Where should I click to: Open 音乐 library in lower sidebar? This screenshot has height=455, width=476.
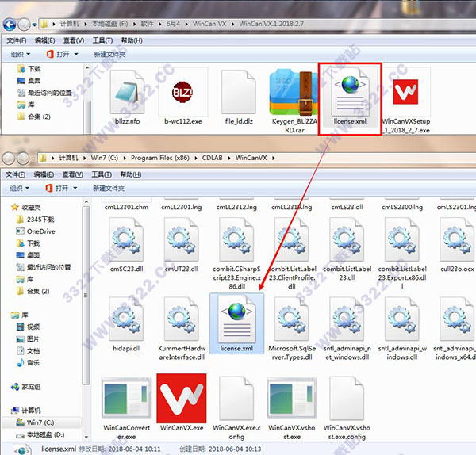[x=28, y=363]
